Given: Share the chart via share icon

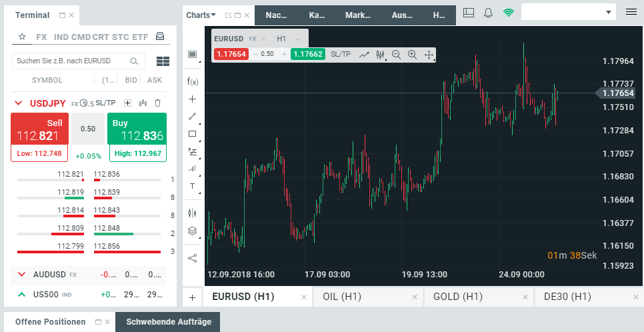Looking at the screenshot, I should pos(192,259).
